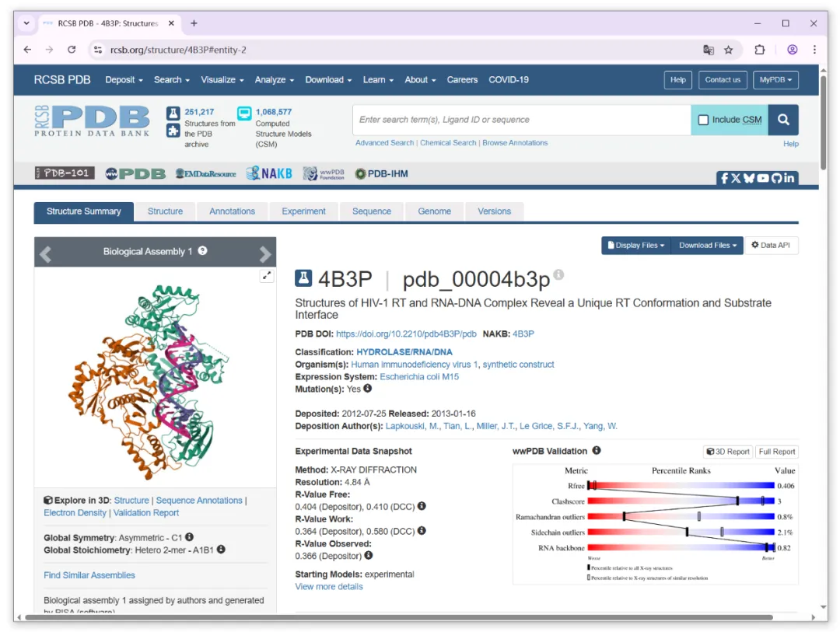Viewport: 840px width, 632px height.
Task: Click the Data API button
Action: [771, 246]
